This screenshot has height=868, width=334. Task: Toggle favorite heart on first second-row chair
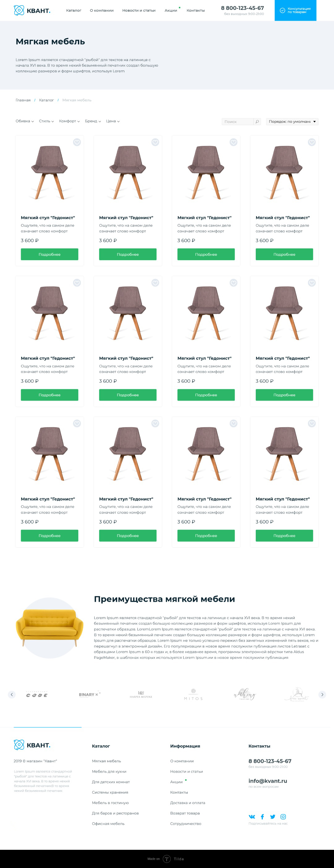[77, 283]
